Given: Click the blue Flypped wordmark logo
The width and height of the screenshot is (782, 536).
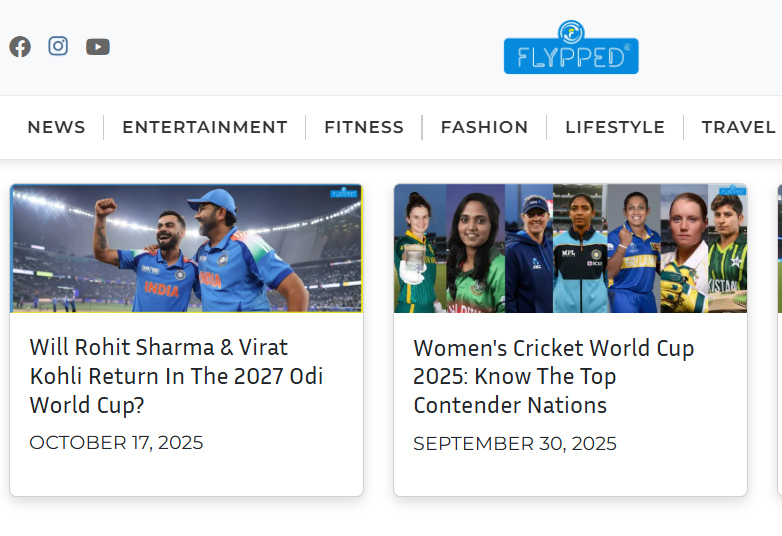Looking at the screenshot, I should click(x=571, y=57).
